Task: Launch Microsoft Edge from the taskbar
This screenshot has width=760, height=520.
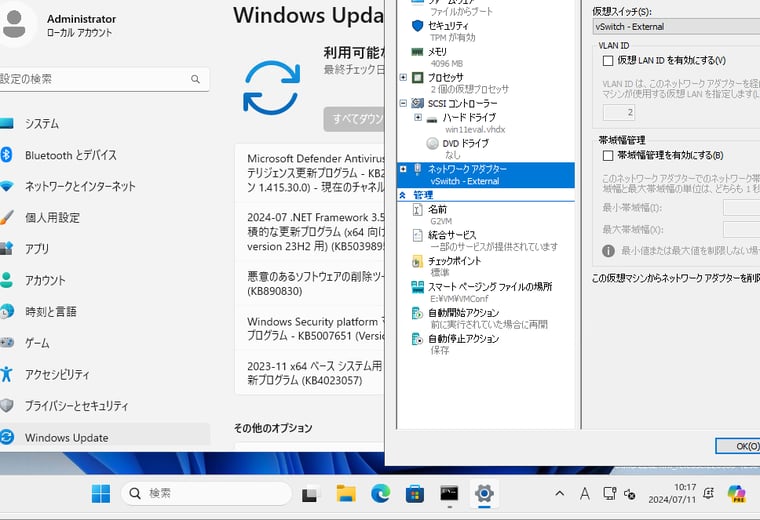Action: click(x=380, y=494)
